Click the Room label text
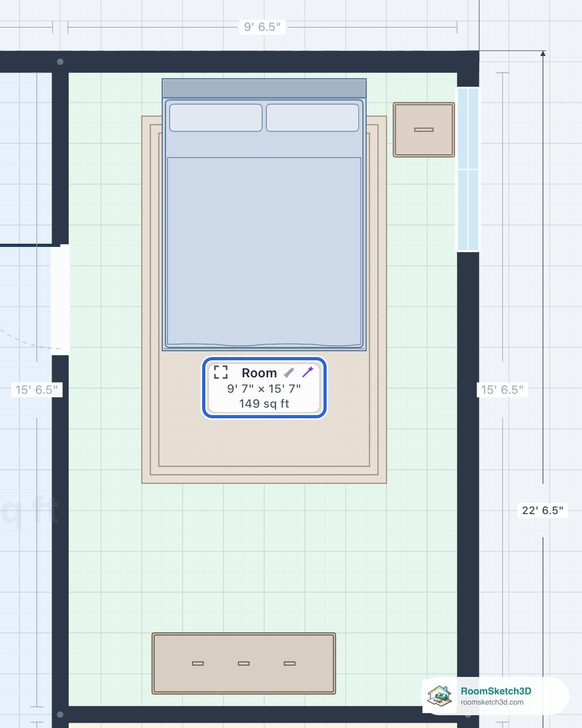 259,373
